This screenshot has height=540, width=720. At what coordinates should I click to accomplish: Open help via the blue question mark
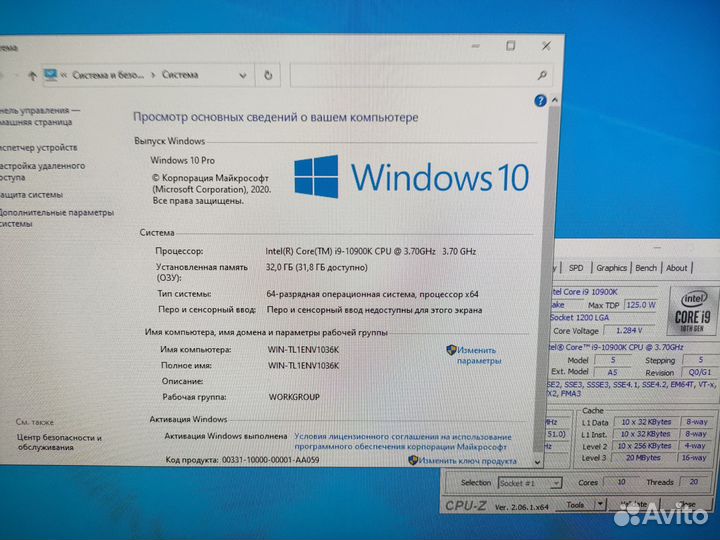[x=540, y=101]
